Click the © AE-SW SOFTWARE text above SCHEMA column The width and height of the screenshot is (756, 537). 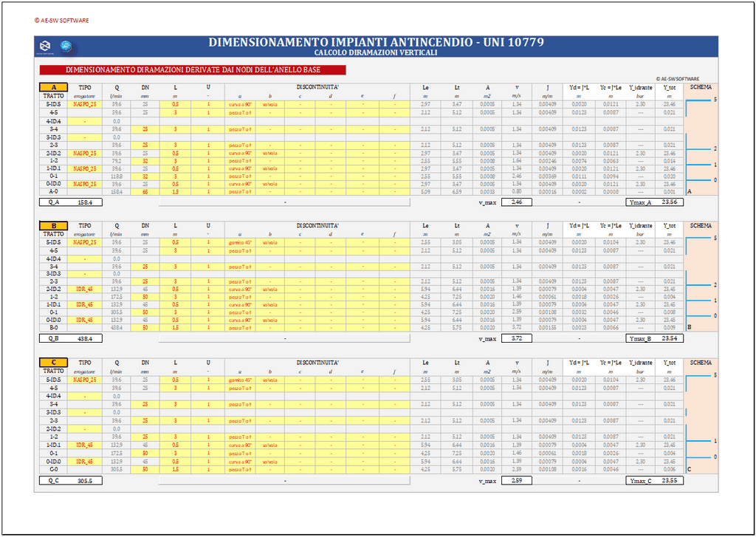tap(677, 78)
